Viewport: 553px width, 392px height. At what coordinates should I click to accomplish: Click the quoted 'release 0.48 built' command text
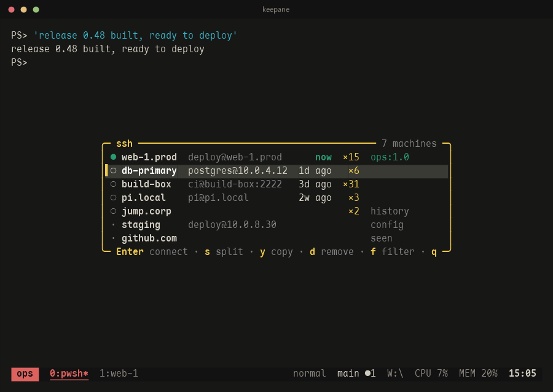(x=135, y=36)
